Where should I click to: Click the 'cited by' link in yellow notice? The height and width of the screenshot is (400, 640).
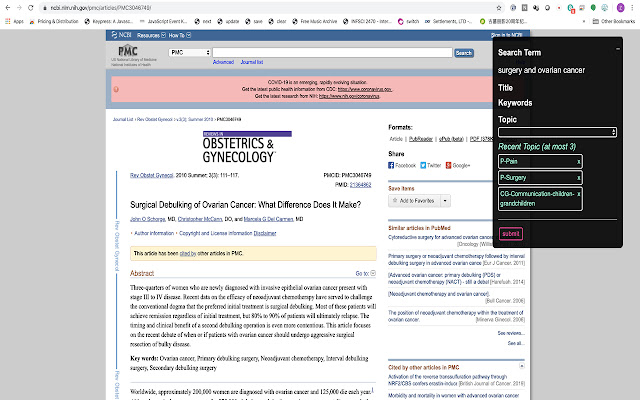(188, 253)
